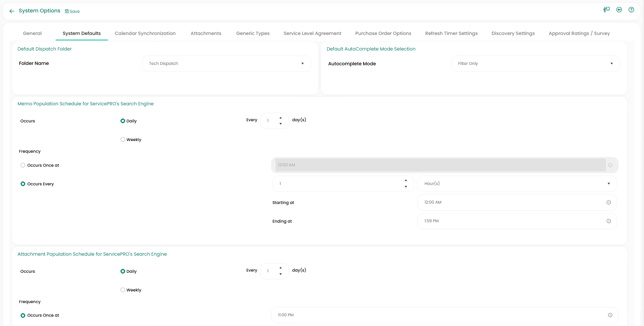
Task: Choose Occurs Once at for Attachment schedule
Action: coord(23,316)
